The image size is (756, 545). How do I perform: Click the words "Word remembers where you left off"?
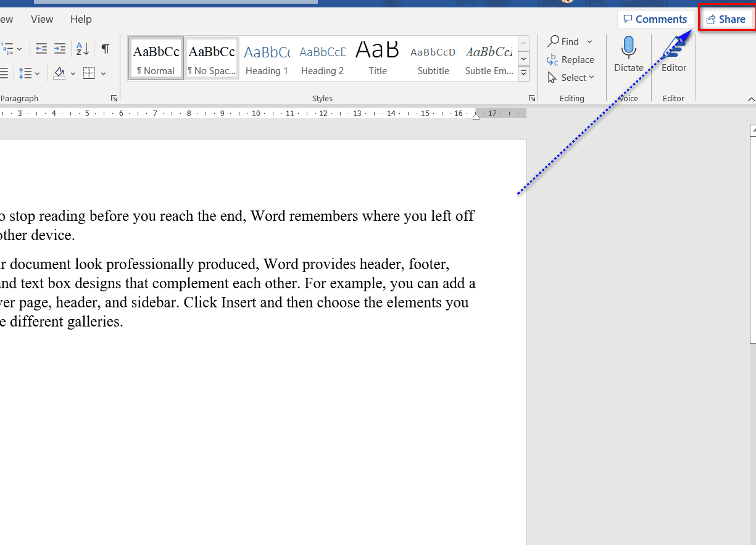coord(362,217)
